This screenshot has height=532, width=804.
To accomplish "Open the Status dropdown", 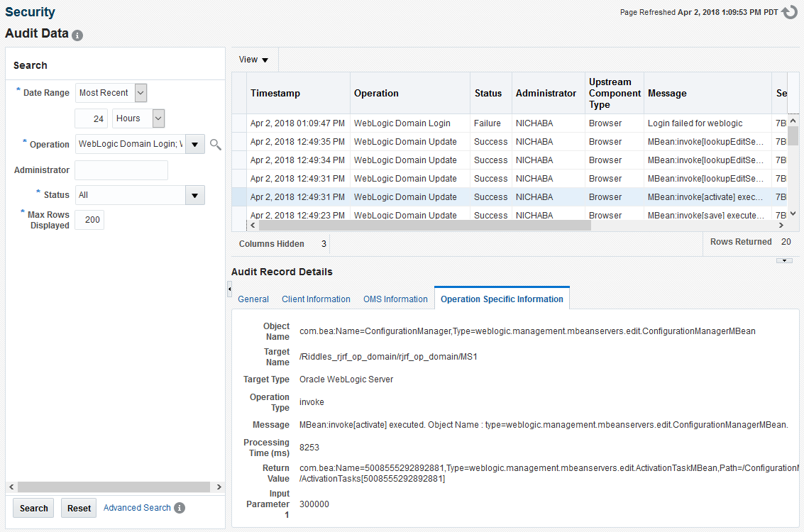I will (195, 195).
